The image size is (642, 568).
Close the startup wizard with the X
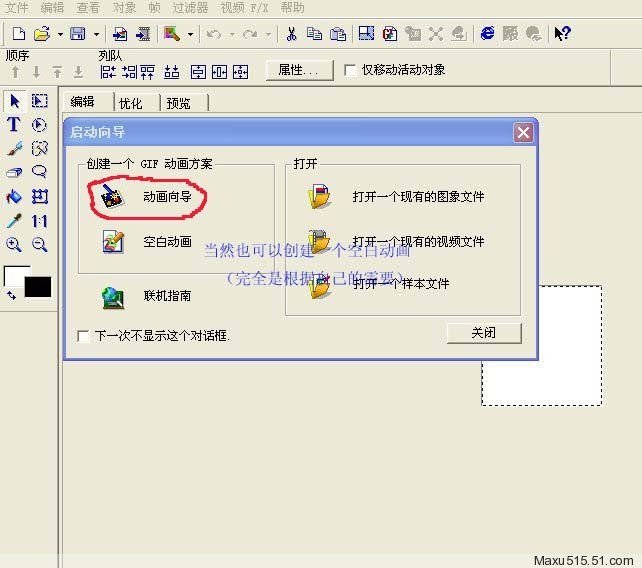[x=523, y=133]
